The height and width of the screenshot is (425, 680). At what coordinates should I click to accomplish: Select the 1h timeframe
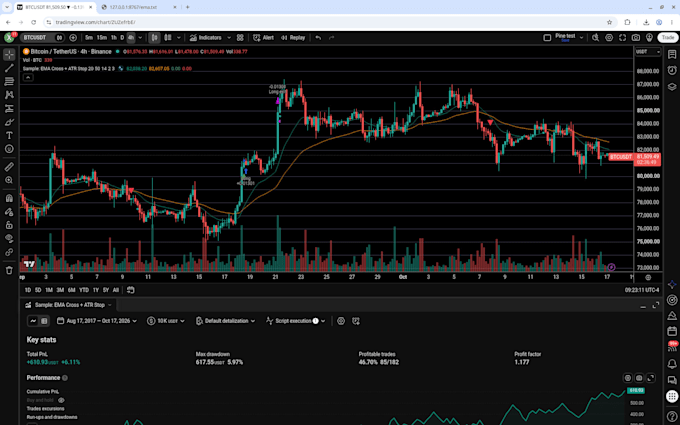click(114, 38)
